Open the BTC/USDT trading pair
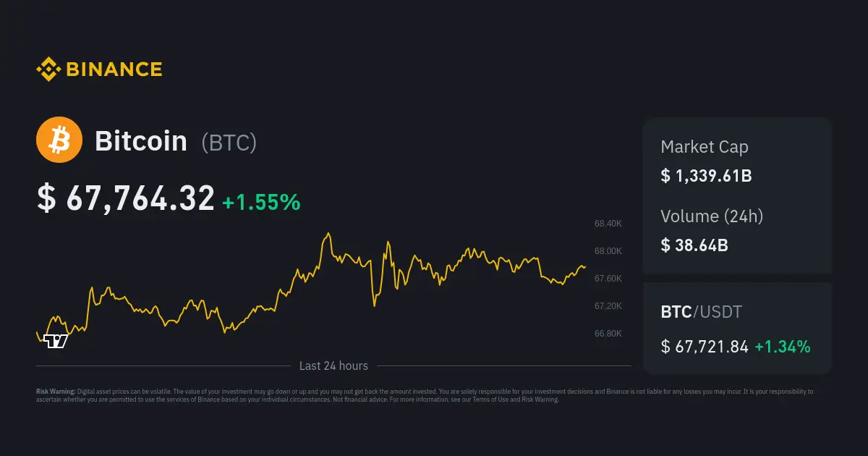Viewport: 868px width, 456px height. tap(702, 313)
